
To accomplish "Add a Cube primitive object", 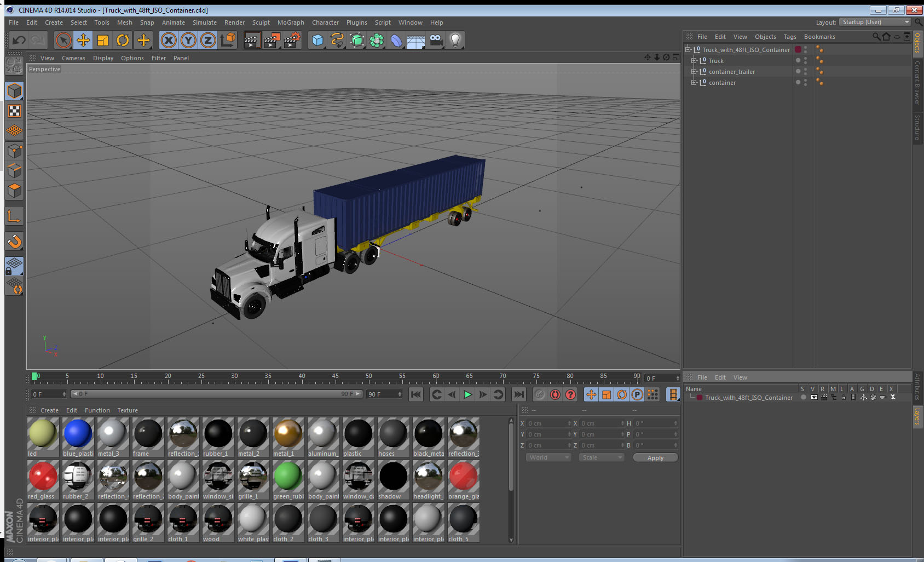I will click(317, 40).
